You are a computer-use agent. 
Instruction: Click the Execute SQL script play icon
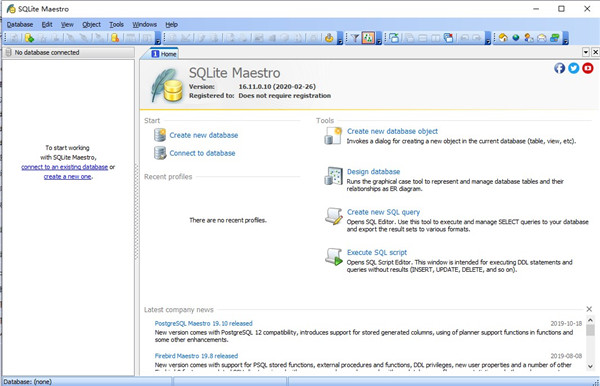(334, 257)
